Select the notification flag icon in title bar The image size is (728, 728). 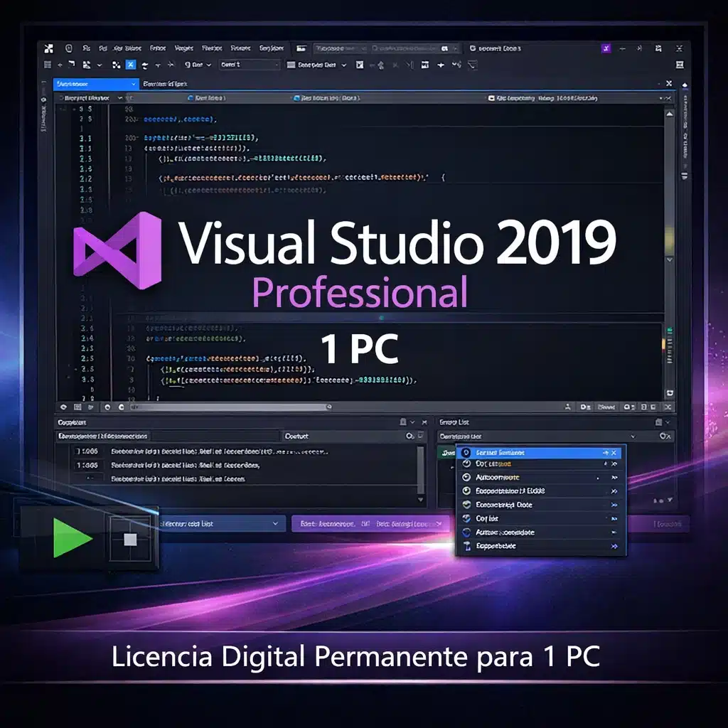[x=639, y=48]
